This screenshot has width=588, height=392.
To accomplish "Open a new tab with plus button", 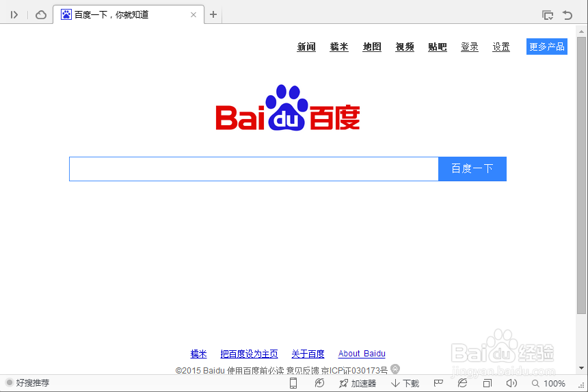I will pos(213,14).
